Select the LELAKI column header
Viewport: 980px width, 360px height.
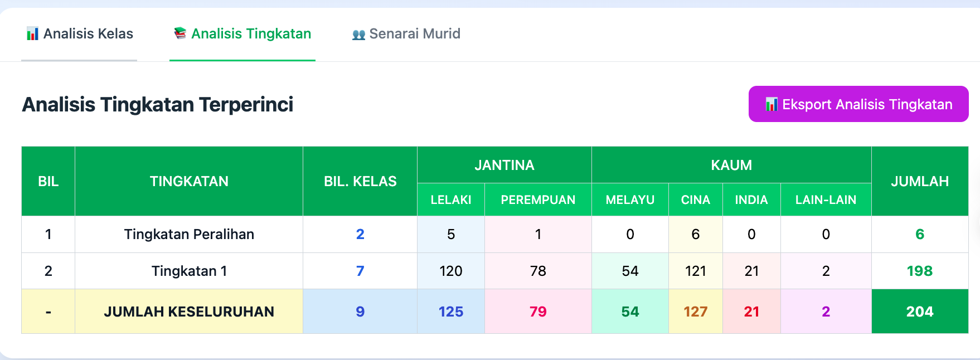(451, 200)
